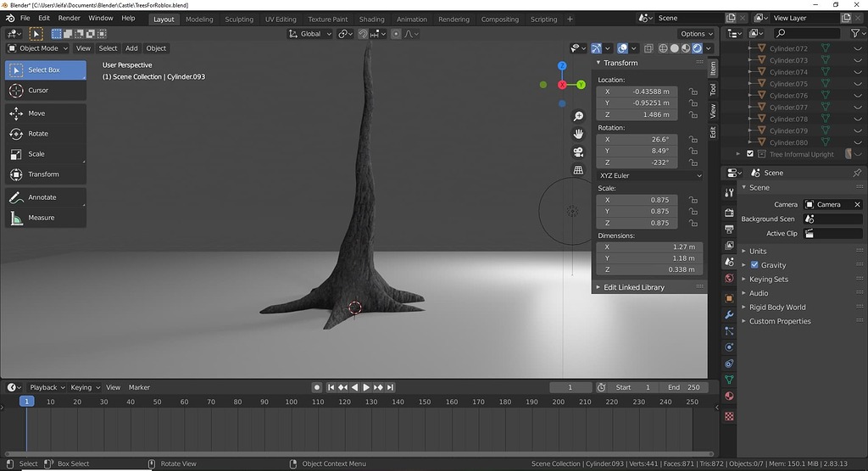Viewport: 868px width, 471px height.
Task: Click Cylinder.076 in the outliner
Action: tap(788, 96)
